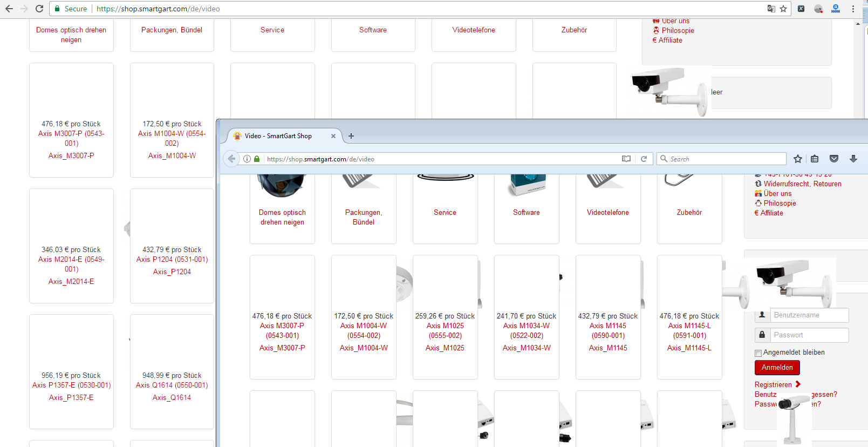Open Axis M1145-L (0591-001) product in Firefox
The width and height of the screenshot is (868, 447).
point(689,331)
